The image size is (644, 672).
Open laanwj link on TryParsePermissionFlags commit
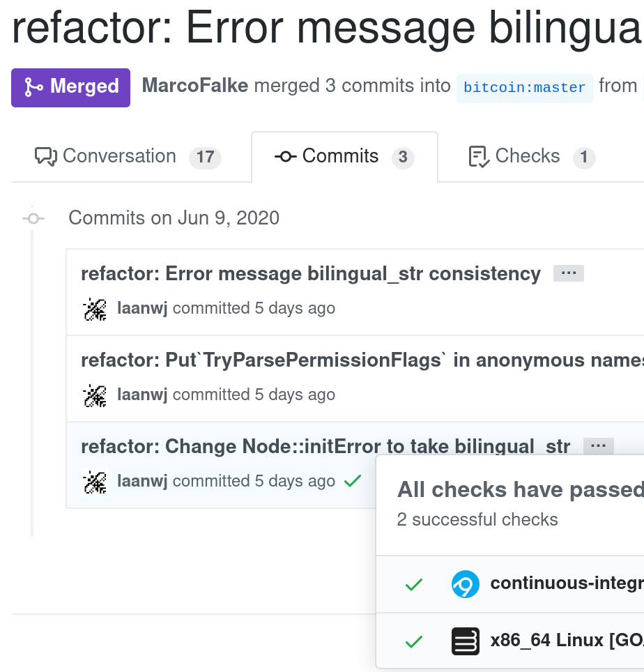[142, 395]
